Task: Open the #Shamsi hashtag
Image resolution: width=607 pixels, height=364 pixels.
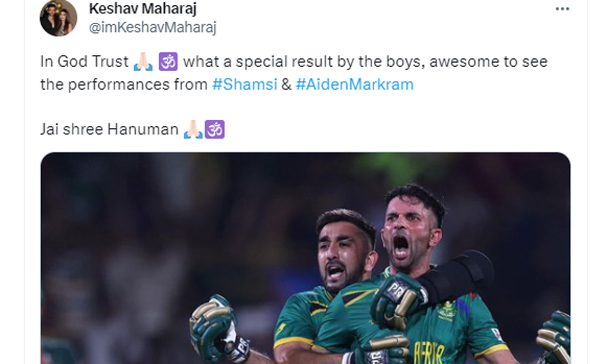Action: [x=244, y=85]
